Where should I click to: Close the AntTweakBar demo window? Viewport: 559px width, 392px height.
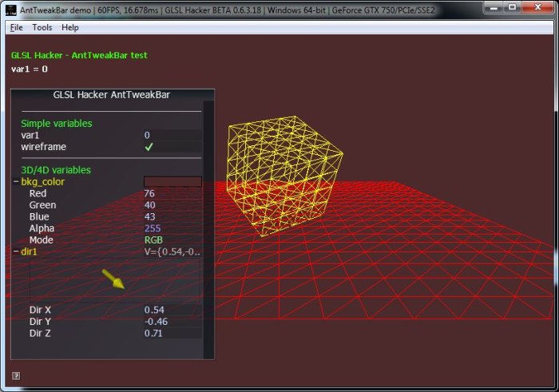click(x=538, y=7)
